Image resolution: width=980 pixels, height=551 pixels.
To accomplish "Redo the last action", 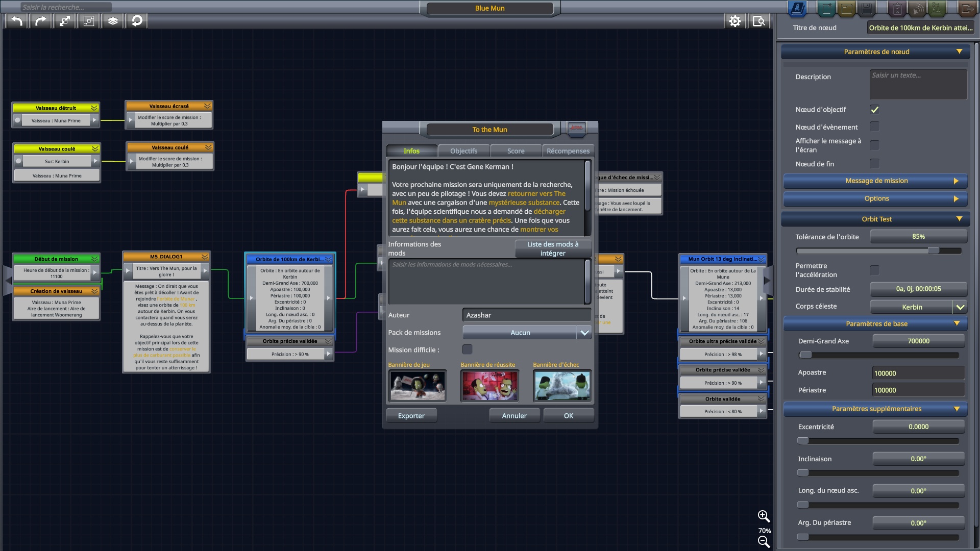I will coord(40,21).
